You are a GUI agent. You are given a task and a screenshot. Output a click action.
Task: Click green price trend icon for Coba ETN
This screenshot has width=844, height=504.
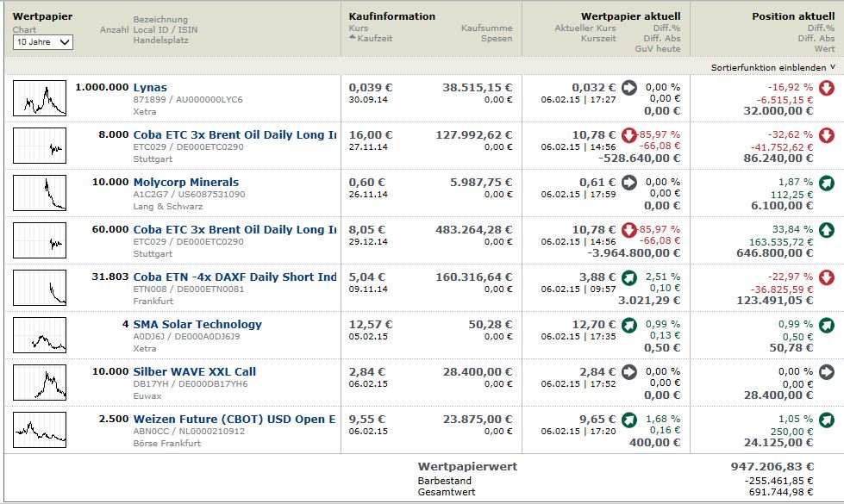click(629, 277)
